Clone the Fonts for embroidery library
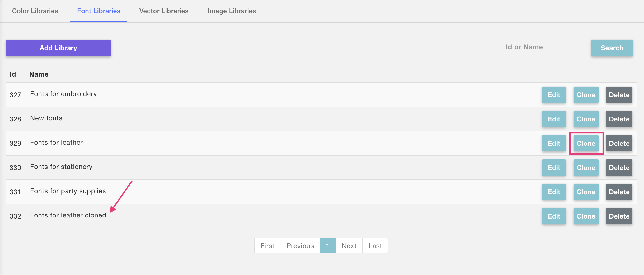Viewport: 644px width, 275px height. click(x=586, y=95)
